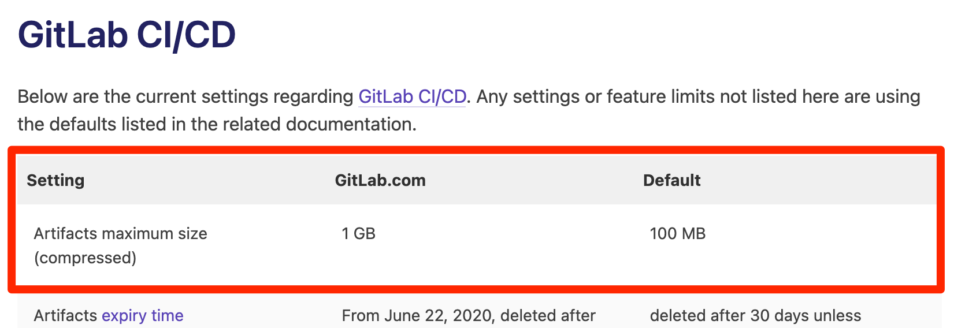The image size is (980, 328).
Task: Click the GitLab CI/CD page heading
Action: tap(127, 35)
